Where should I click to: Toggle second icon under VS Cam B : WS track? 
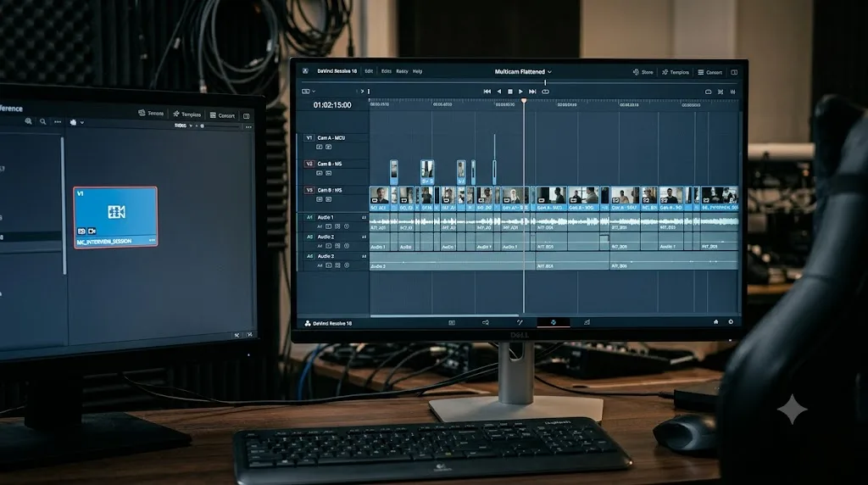(x=328, y=199)
